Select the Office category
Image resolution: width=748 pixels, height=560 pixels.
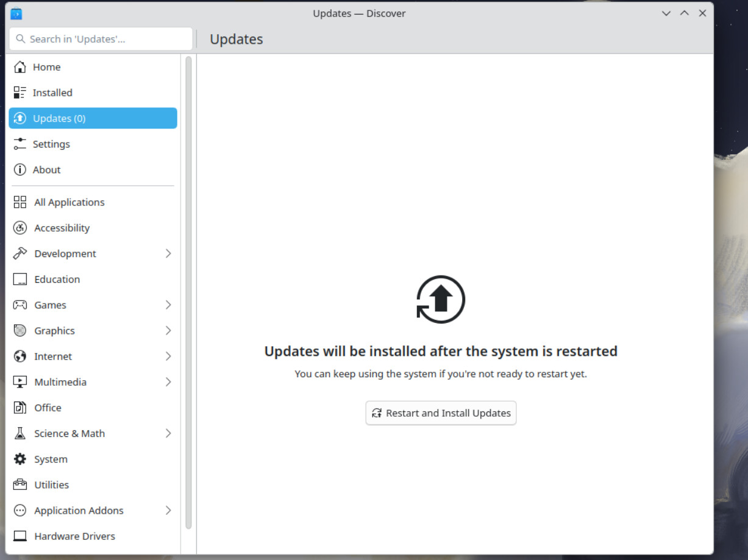(x=48, y=408)
